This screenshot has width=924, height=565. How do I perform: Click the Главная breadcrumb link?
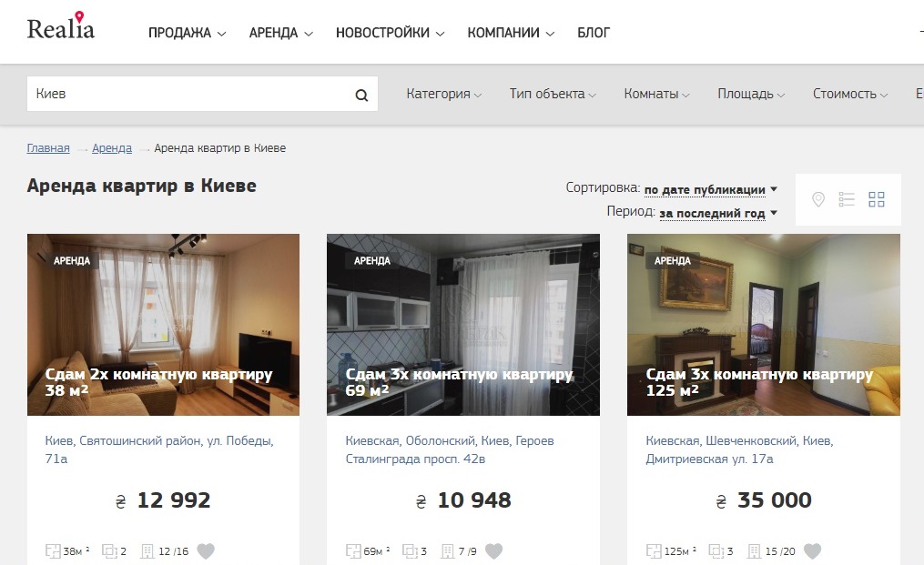(x=48, y=148)
